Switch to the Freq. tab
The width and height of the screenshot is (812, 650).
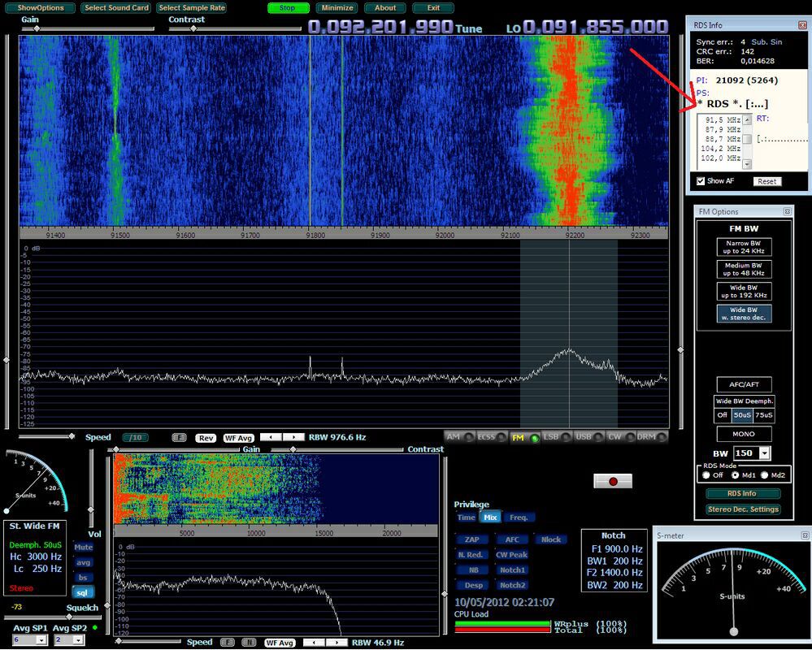tap(519, 516)
